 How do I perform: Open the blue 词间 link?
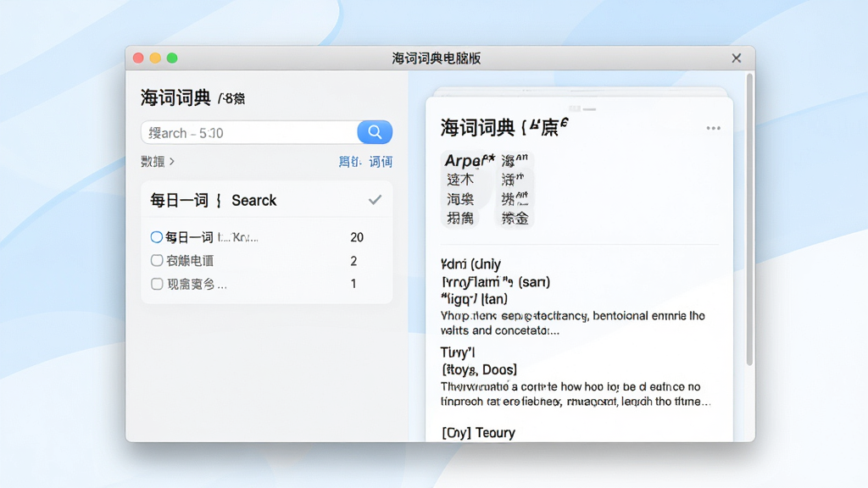[381, 162]
